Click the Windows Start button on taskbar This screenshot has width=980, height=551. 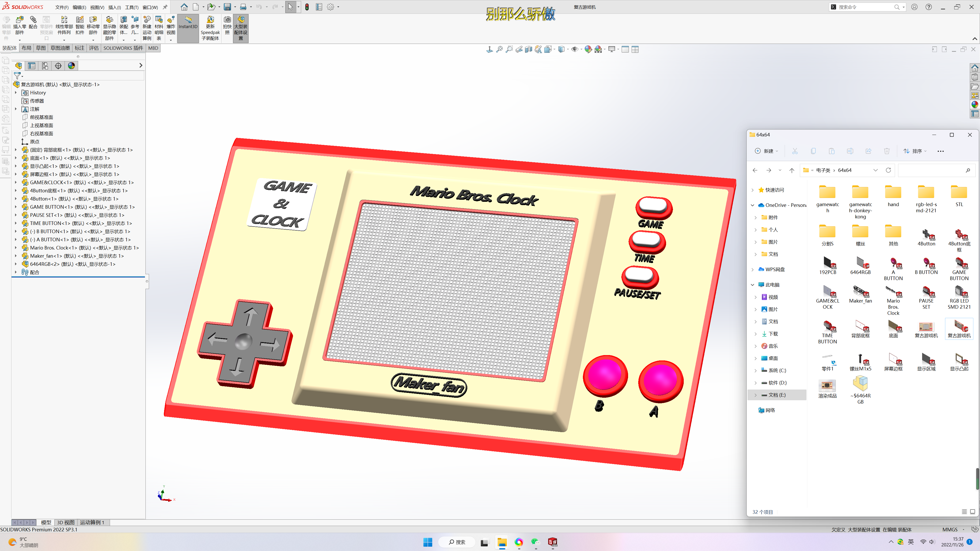[x=428, y=542]
